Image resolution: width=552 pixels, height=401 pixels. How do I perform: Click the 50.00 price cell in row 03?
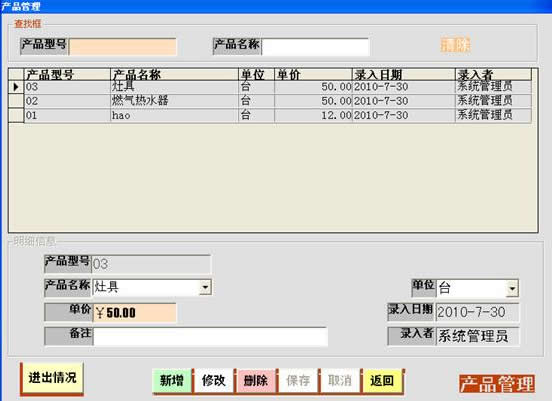tap(313, 87)
